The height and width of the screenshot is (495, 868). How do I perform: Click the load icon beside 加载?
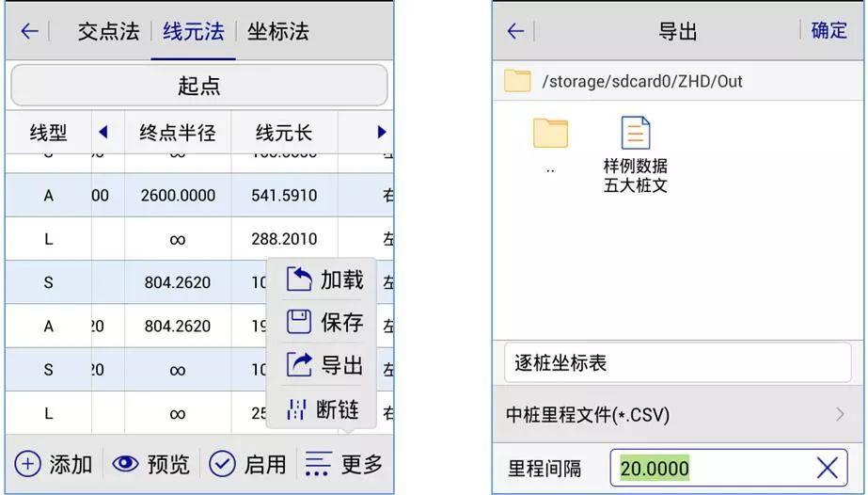(299, 279)
